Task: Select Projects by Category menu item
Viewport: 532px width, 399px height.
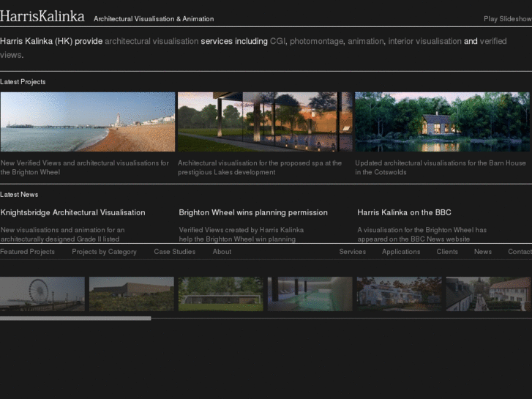Action: [104, 252]
